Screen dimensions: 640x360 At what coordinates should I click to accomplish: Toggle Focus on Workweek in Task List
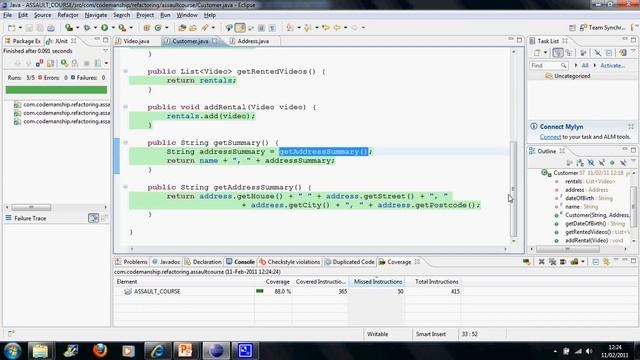point(583,53)
